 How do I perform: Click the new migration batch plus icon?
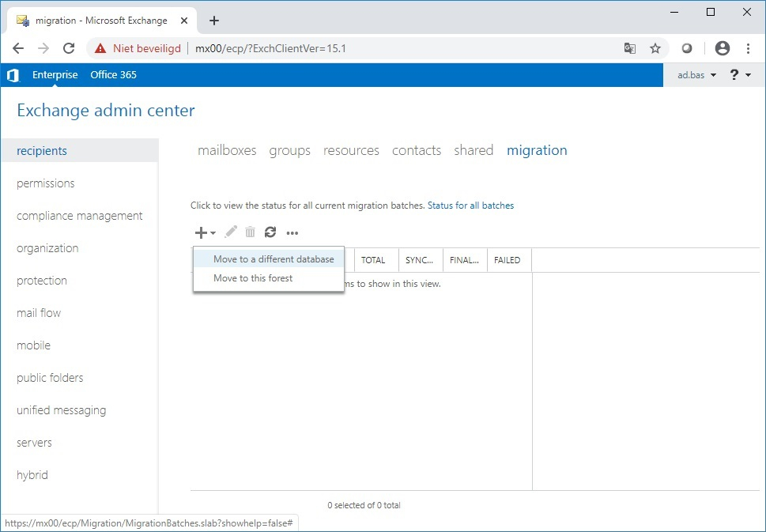[202, 232]
